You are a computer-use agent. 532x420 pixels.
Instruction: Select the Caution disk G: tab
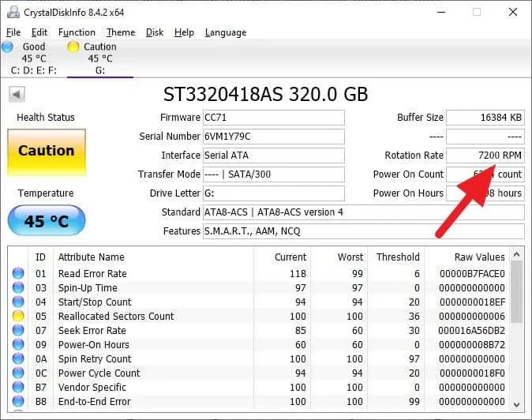100,58
